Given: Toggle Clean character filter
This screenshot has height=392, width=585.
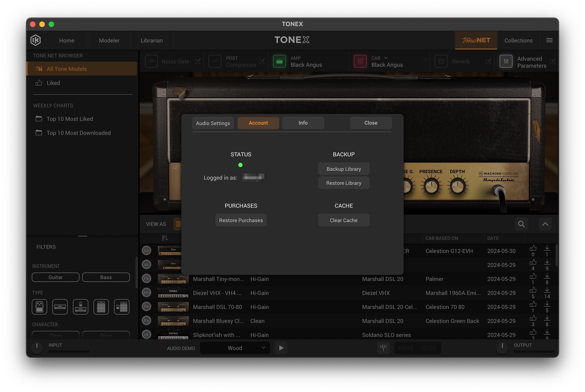Looking at the screenshot, I should (55, 335).
